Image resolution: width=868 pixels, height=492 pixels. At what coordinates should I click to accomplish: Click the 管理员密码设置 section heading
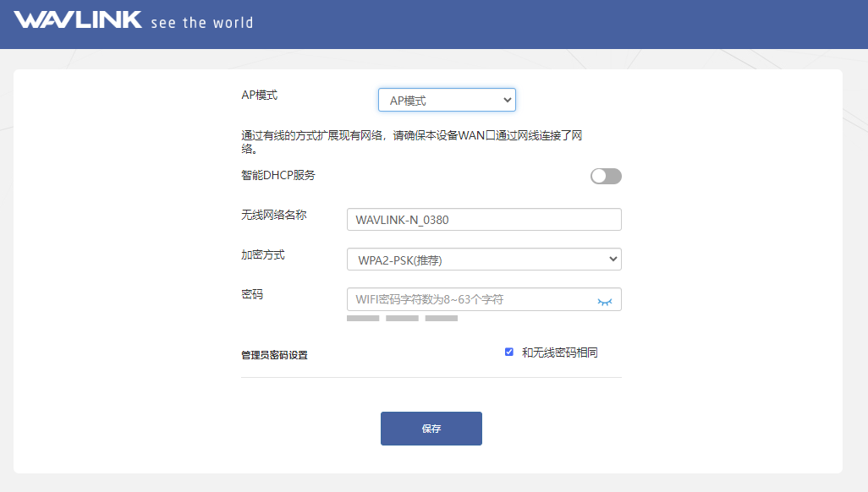[274, 355]
